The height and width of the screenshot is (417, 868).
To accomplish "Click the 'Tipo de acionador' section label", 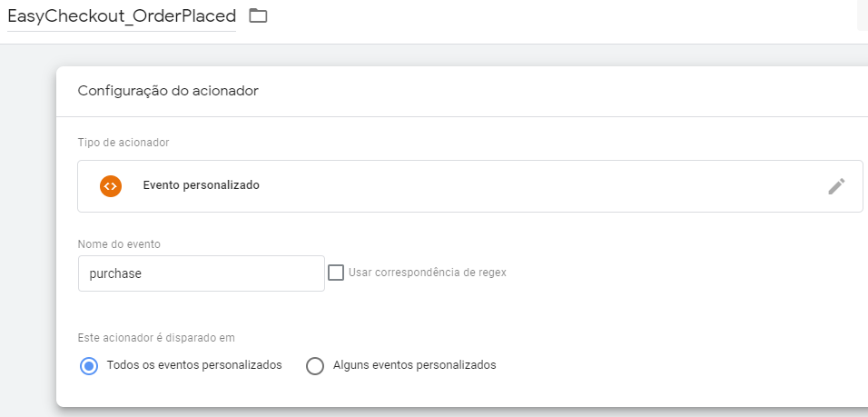I will coord(123,143).
